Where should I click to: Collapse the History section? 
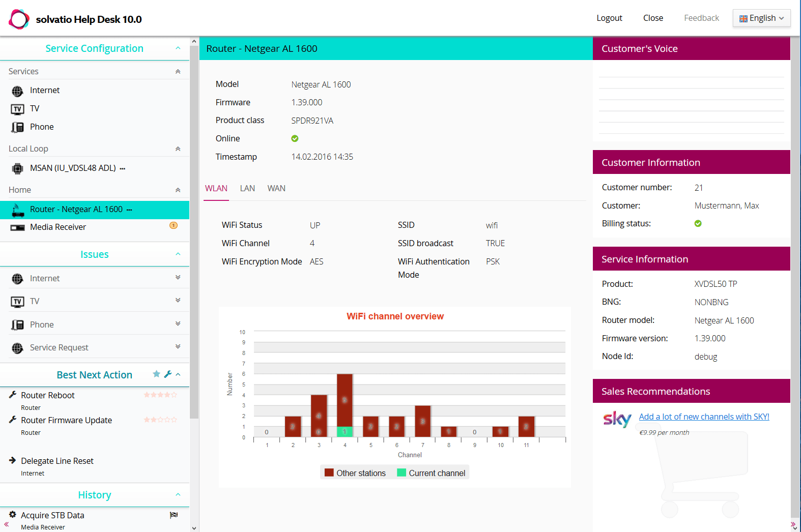point(178,494)
